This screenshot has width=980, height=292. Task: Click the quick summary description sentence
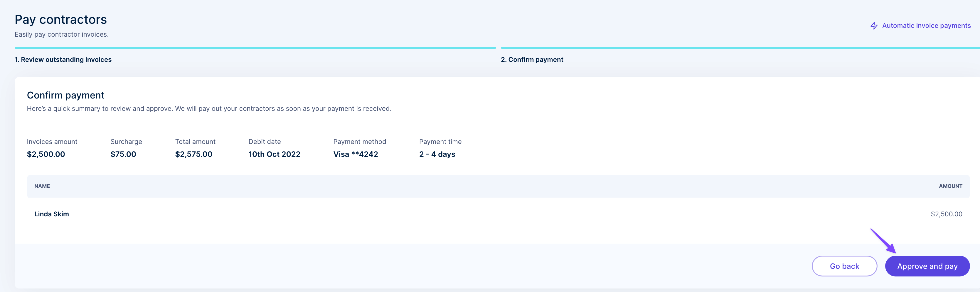[209, 108]
